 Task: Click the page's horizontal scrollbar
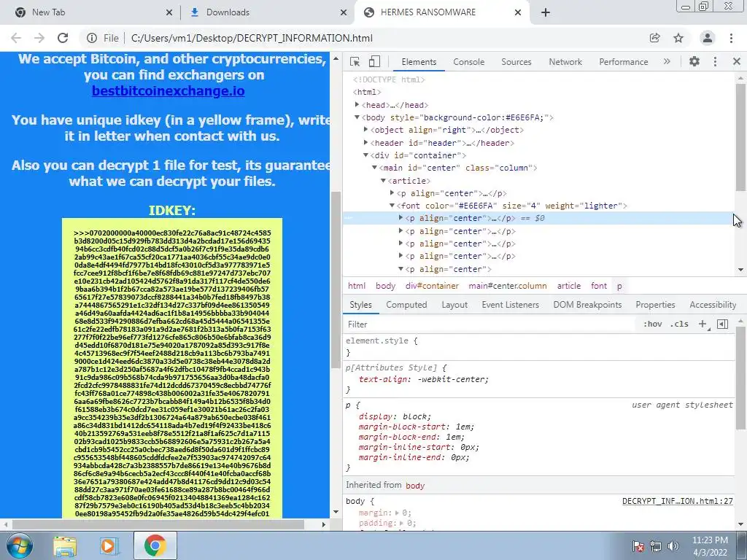tap(158, 524)
